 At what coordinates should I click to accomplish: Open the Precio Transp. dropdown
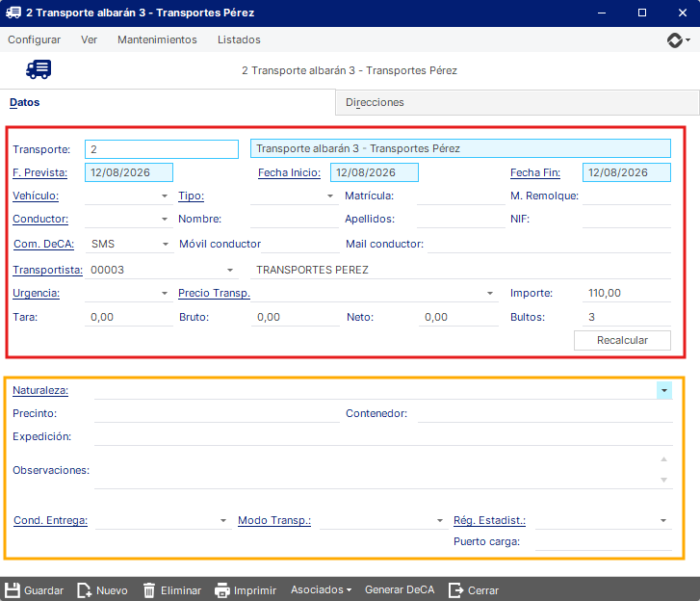(x=490, y=294)
